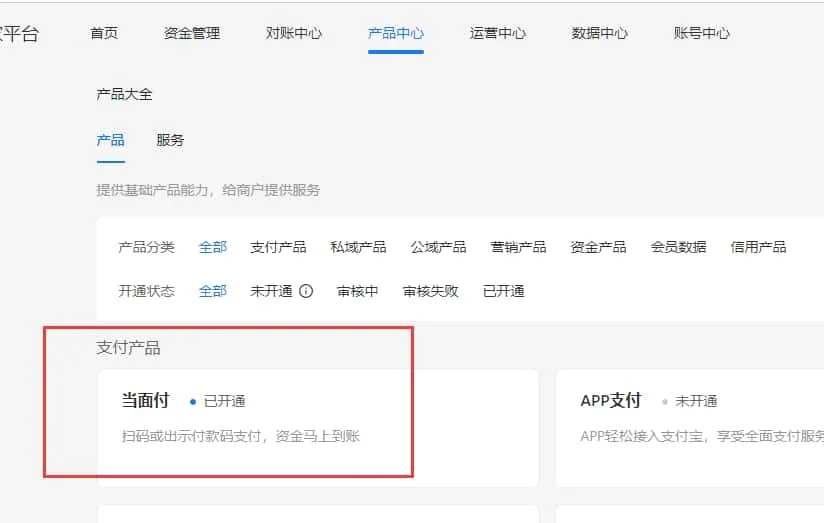Filter product category by 支付产品
Screen dimensions: 824x523
pyautogui.click(x=278, y=247)
